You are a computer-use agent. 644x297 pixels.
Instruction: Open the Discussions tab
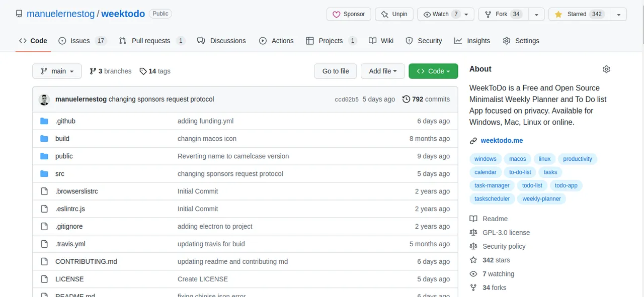pos(221,41)
